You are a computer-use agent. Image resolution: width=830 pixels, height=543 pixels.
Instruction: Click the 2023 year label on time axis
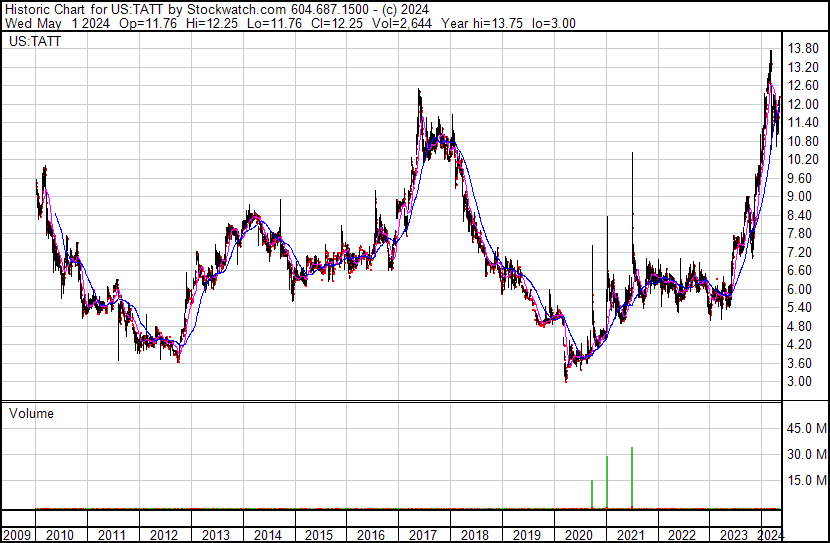click(x=734, y=535)
